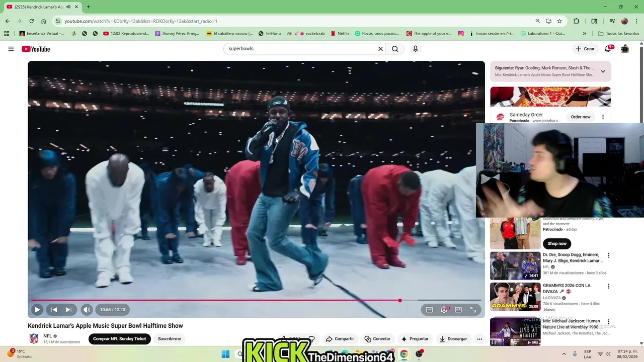Image resolution: width=644 pixels, height=362 pixels.
Task: Mute the player volume
Action: (87, 310)
